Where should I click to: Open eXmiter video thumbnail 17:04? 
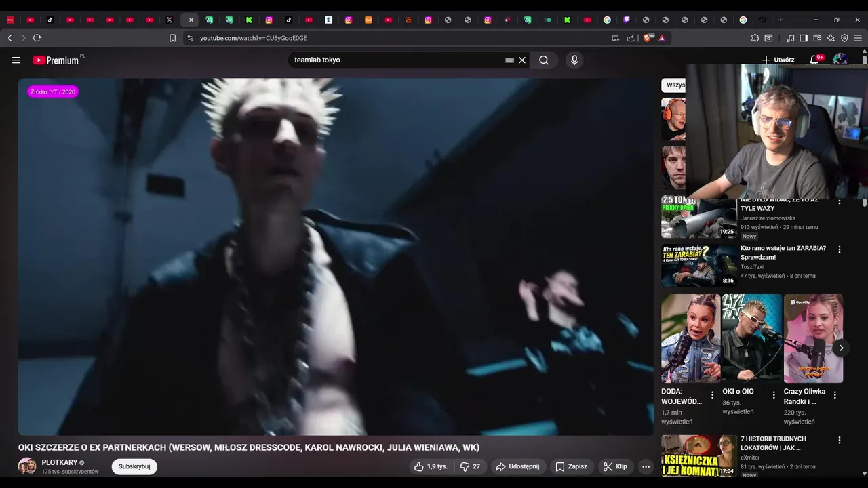tap(699, 455)
